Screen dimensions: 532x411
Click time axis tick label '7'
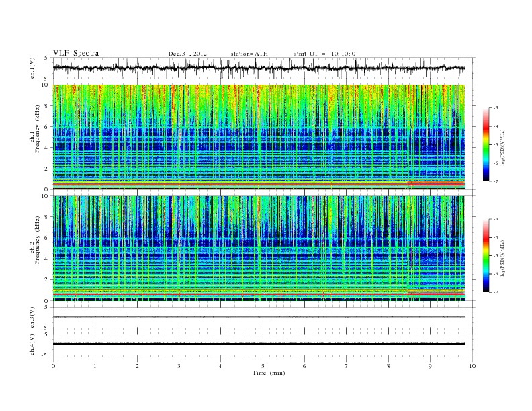[x=347, y=366]
